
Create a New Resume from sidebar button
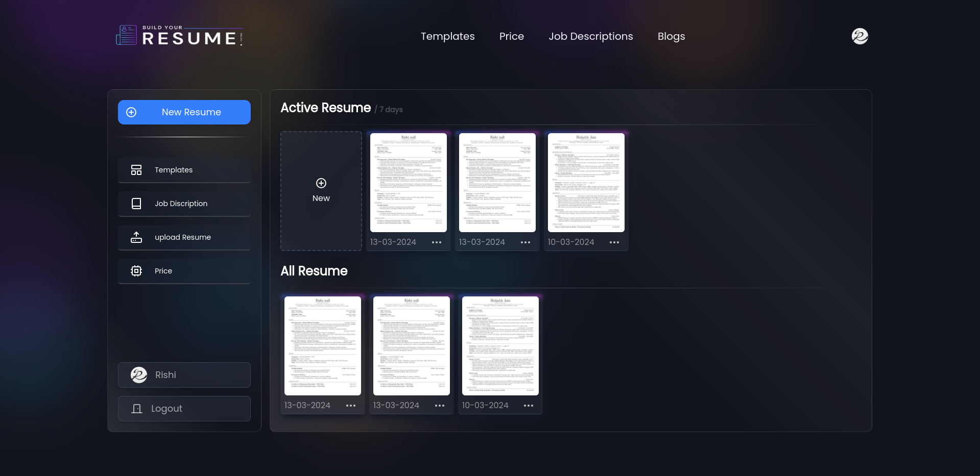184,112
